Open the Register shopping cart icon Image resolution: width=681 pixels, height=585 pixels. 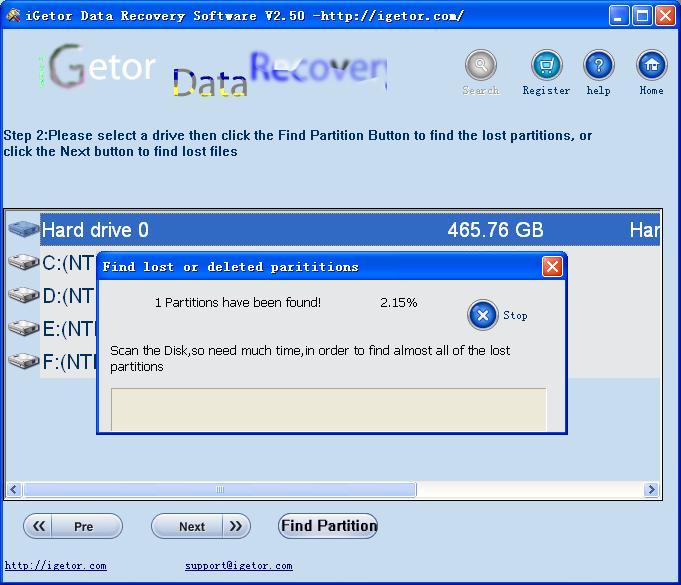click(546, 65)
